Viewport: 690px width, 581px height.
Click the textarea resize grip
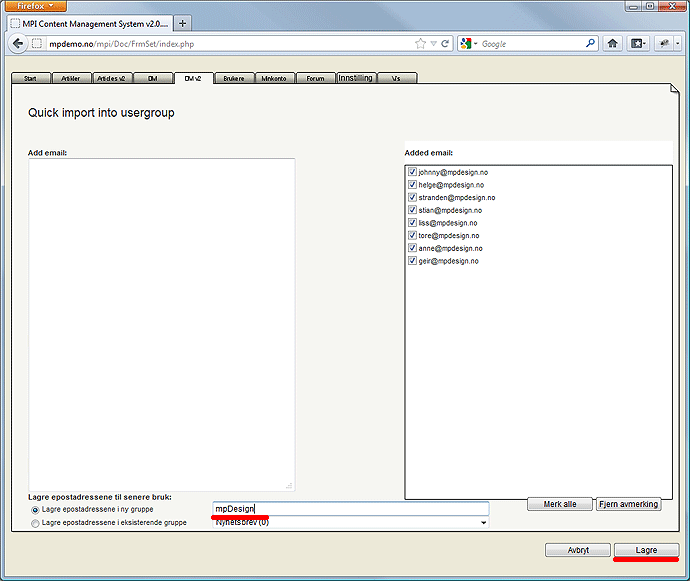point(289,485)
